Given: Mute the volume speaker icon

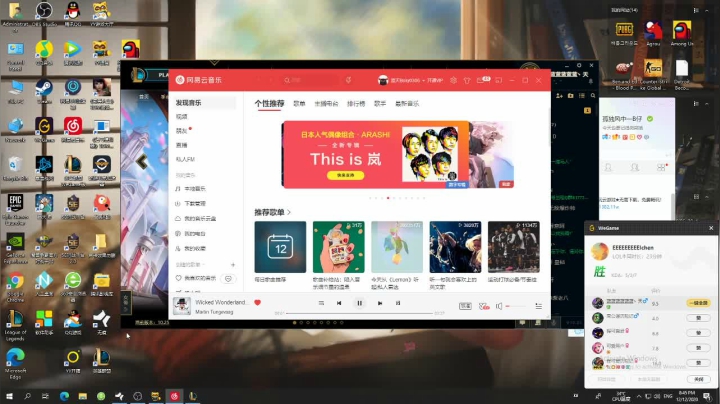Looking at the screenshot, I should pos(499,306).
